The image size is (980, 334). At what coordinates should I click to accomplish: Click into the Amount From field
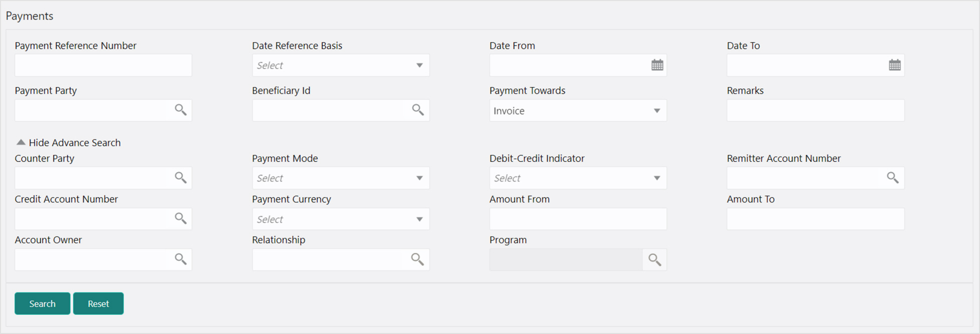tap(578, 219)
